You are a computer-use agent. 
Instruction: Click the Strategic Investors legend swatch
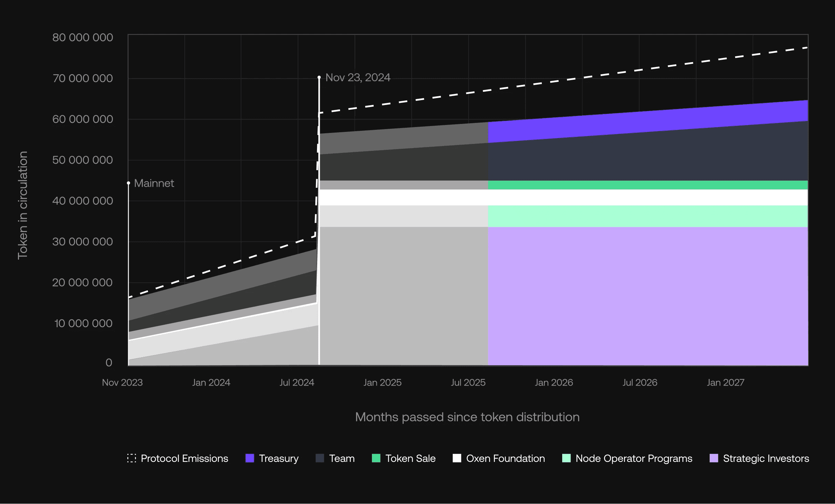click(x=714, y=458)
